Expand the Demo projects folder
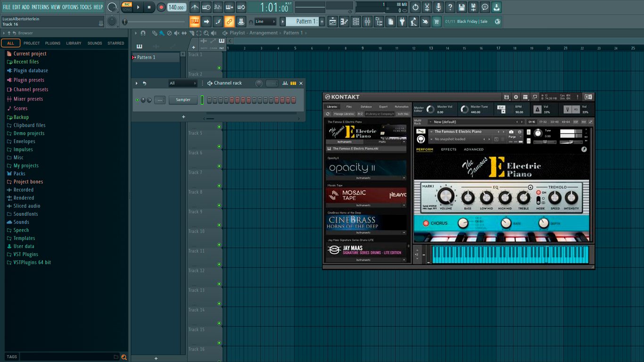Image resolution: width=644 pixels, height=362 pixels. [29, 133]
